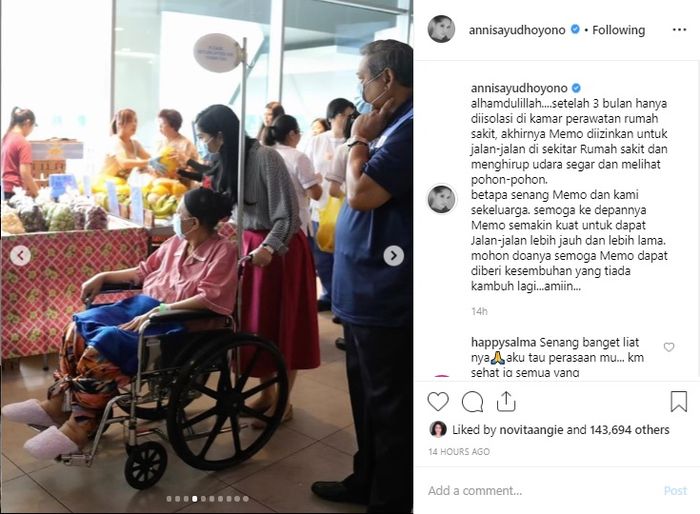Like happysalma's comment with small heart
Viewport: 700px width, 514px height.
click(668, 347)
